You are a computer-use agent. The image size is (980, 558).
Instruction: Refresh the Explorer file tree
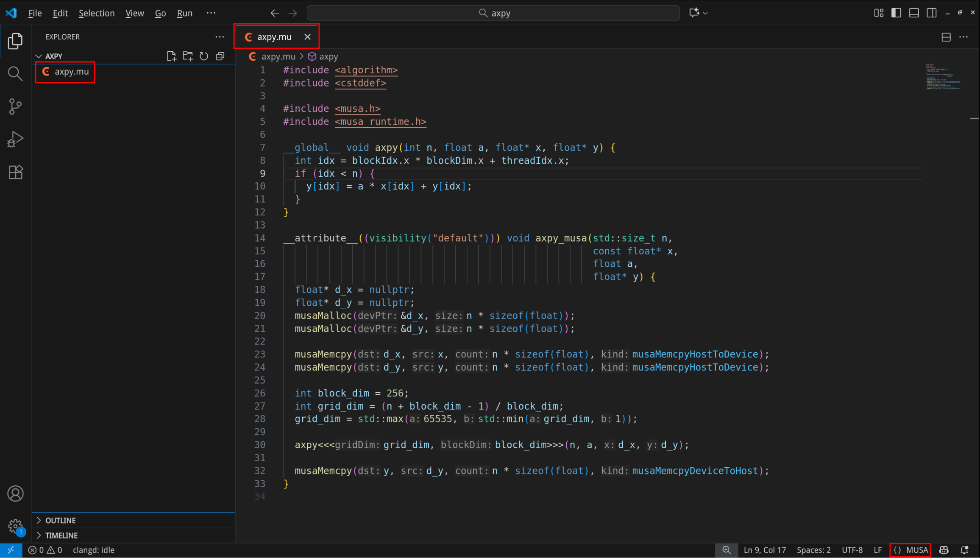[204, 56]
